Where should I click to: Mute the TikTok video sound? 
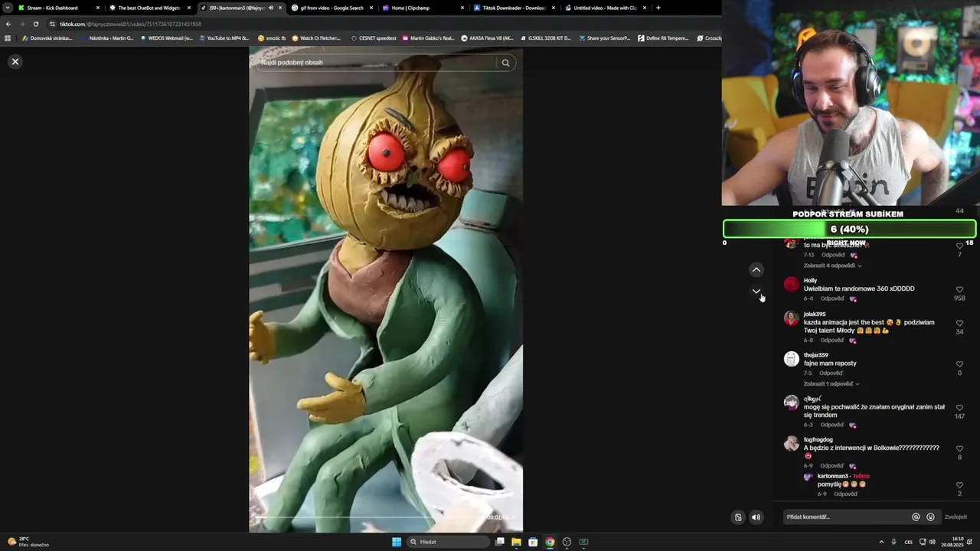point(756,517)
